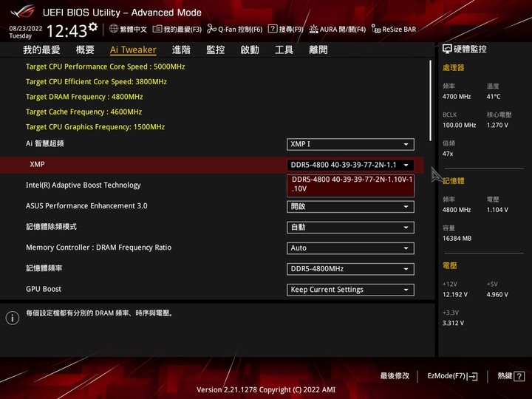
Task: Open the clock settings gear icon
Action: pyautogui.click(x=93, y=27)
